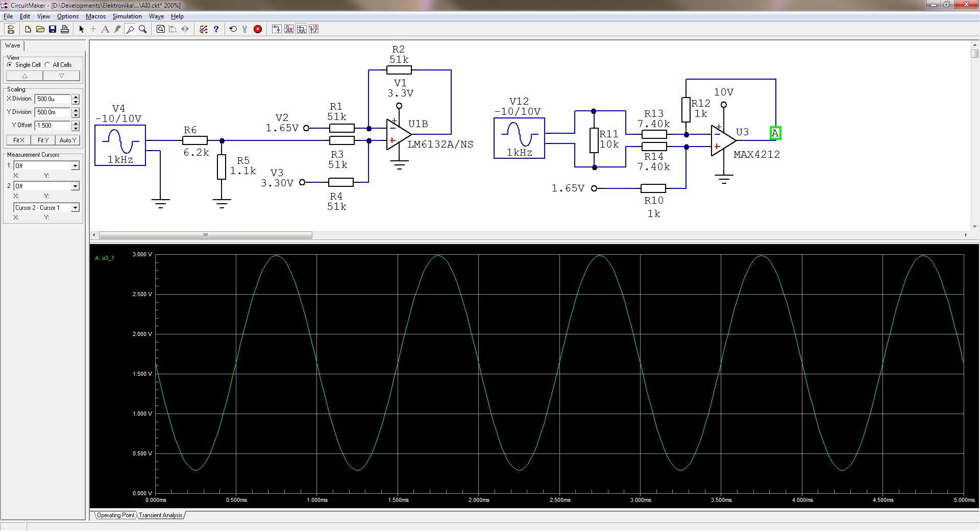This screenshot has width=980, height=531.
Task: Click the down triangle cell button
Action: pos(62,76)
